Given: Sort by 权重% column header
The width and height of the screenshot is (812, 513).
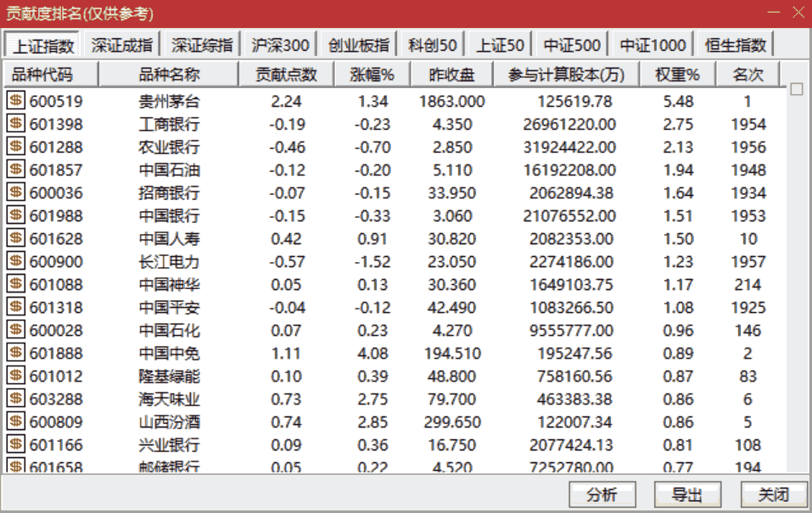Looking at the screenshot, I should coord(677,75).
